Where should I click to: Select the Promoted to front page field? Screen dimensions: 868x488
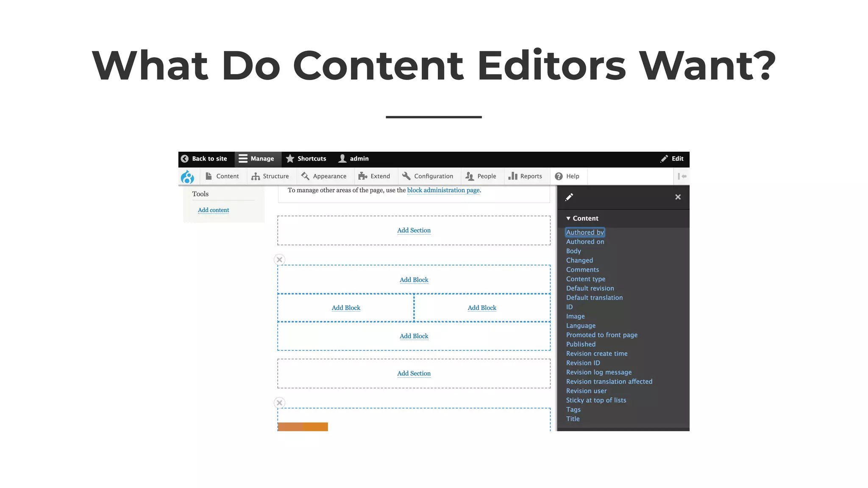602,335
